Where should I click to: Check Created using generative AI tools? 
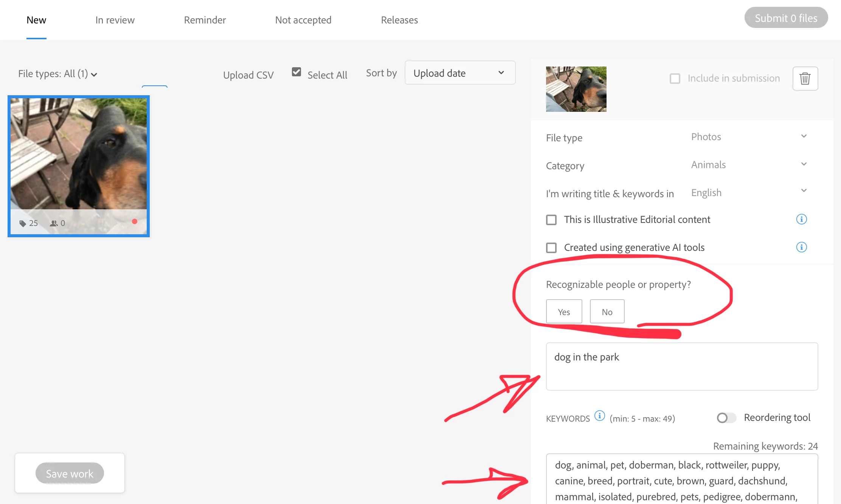click(x=551, y=247)
